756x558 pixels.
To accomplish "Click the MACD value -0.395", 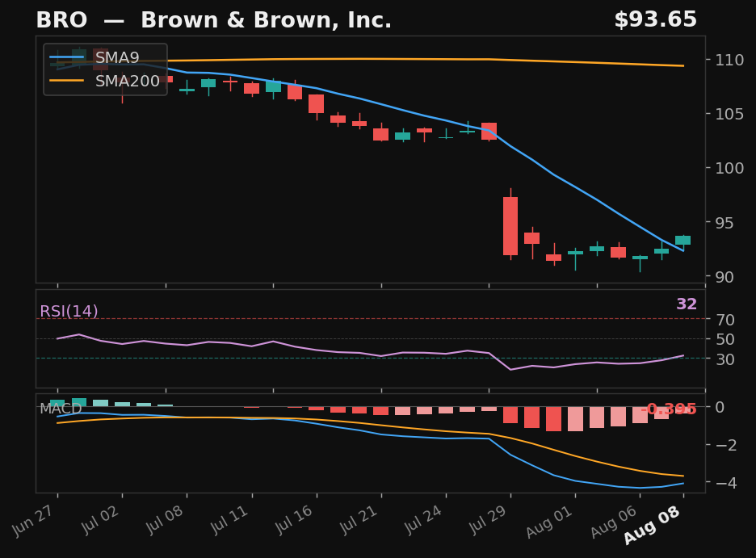I will [x=669, y=409].
